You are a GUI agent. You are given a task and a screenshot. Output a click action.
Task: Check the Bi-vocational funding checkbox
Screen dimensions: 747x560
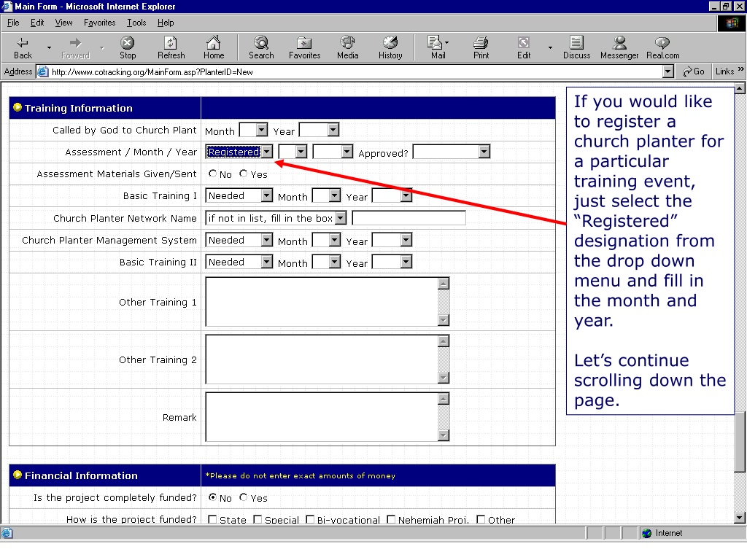pyautogui.click(x=309, y=519)
